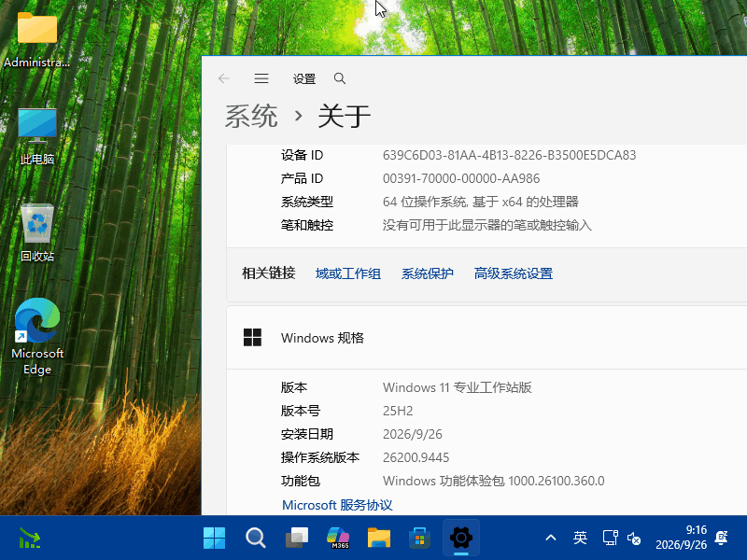The width and height of the screenshot is (747, 560).
Task: Open the Windows Start menu
Action: 215,539
